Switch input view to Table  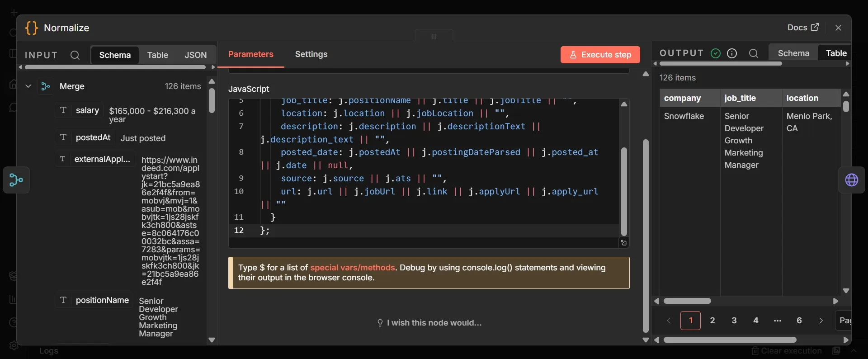(157, 55)
